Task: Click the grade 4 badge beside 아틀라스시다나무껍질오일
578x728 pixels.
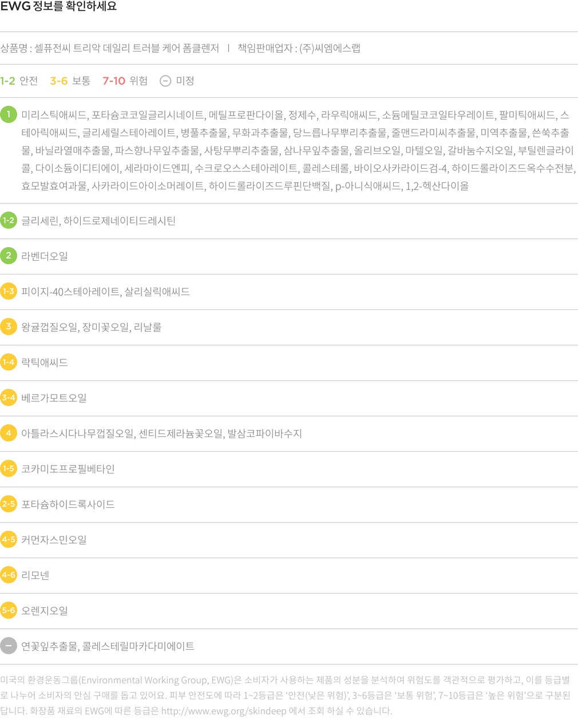Action: tap(9, 433)
